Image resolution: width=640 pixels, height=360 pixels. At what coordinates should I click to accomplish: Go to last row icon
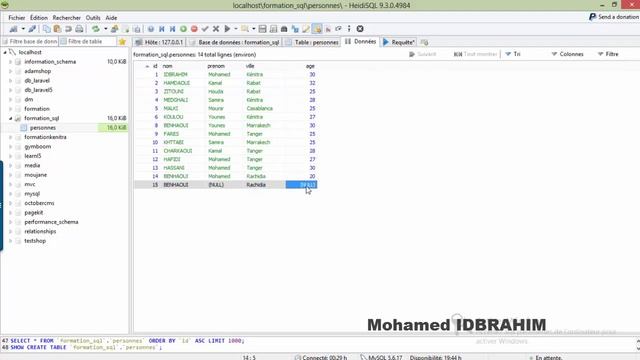tap(173, 29)
